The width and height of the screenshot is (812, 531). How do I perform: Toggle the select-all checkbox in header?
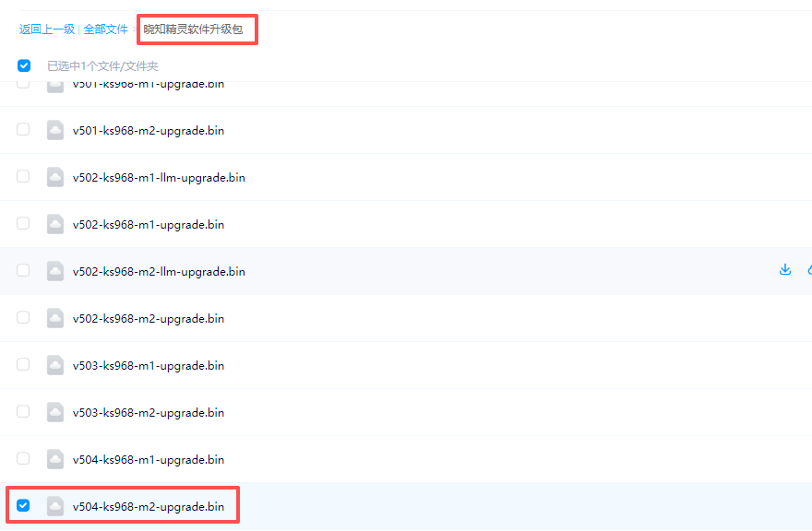click(x=24, y=65)
